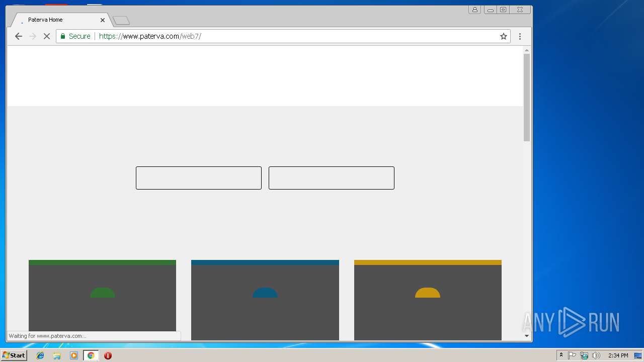Click the scrollbar up arrow
The width and height of the screenshot is (644, 362).
527,50
